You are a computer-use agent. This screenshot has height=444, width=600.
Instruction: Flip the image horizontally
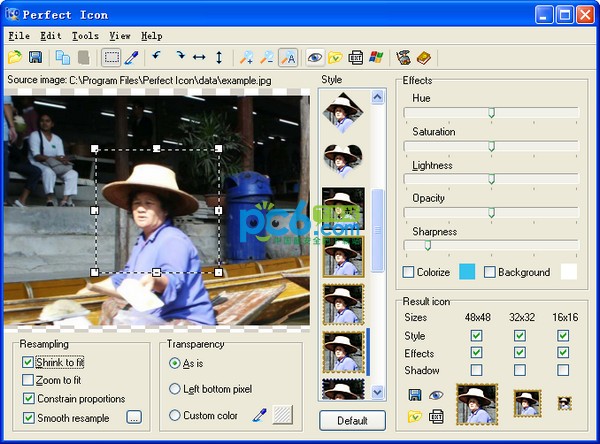tap(198, 58)
